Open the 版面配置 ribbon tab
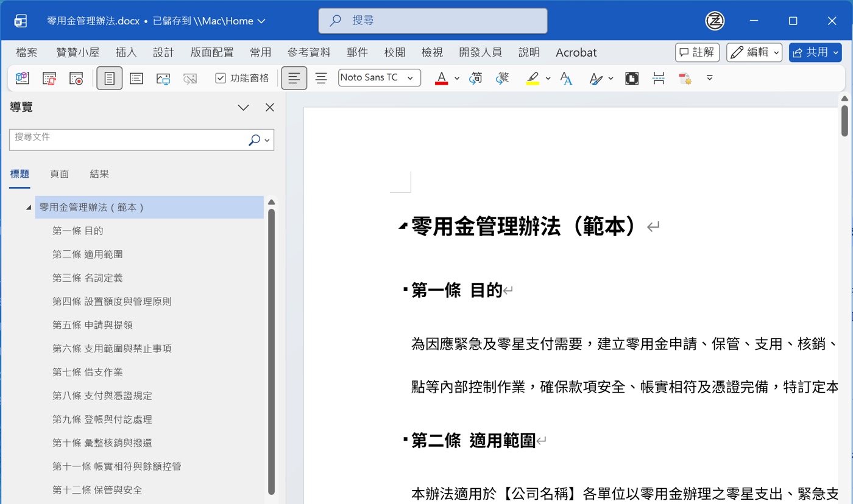 [212, 52]
